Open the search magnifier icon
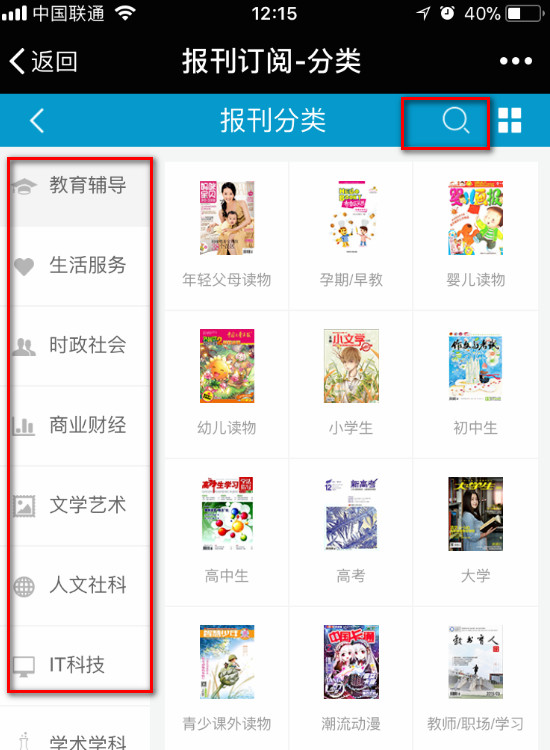 coord(456,120)
